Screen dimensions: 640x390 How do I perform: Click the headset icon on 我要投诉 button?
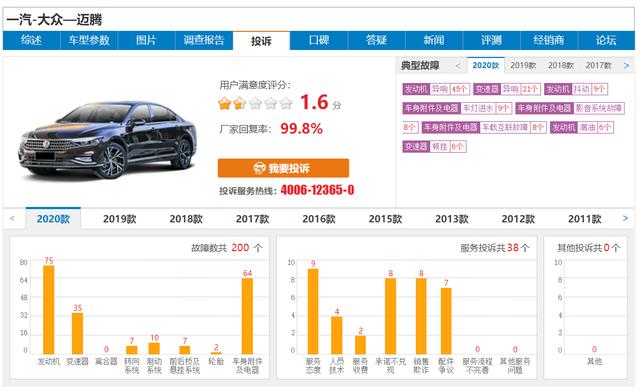click(x=259, y=168)
